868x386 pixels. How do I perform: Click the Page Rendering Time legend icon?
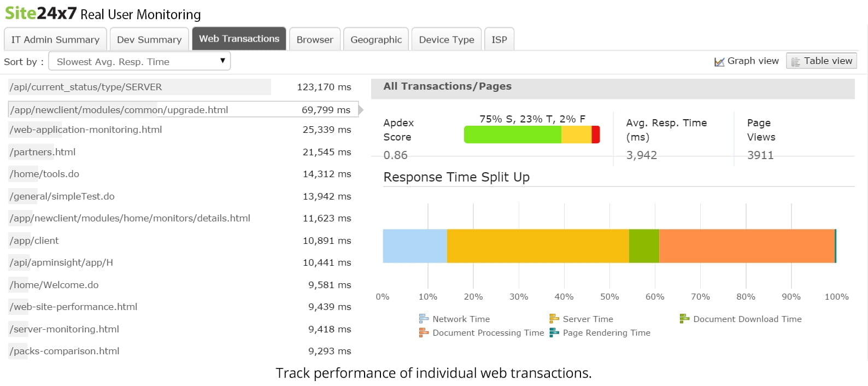tap(554, 332)
